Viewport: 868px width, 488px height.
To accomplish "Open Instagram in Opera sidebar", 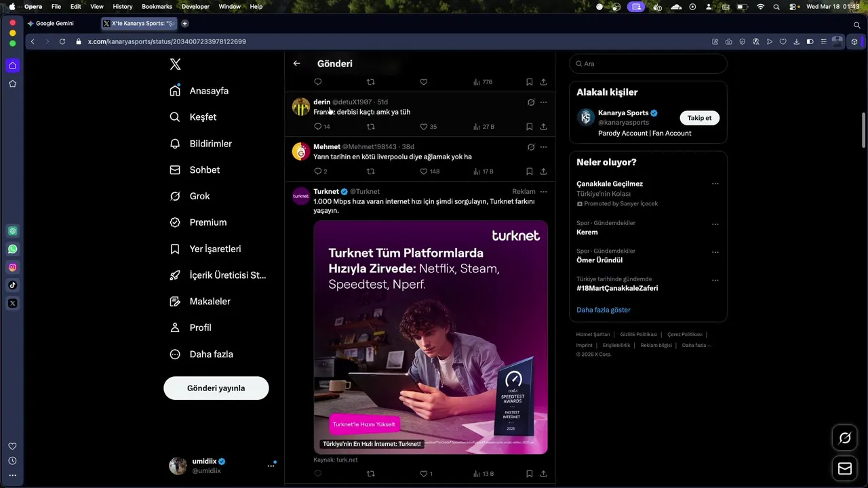I will point(12,267).
